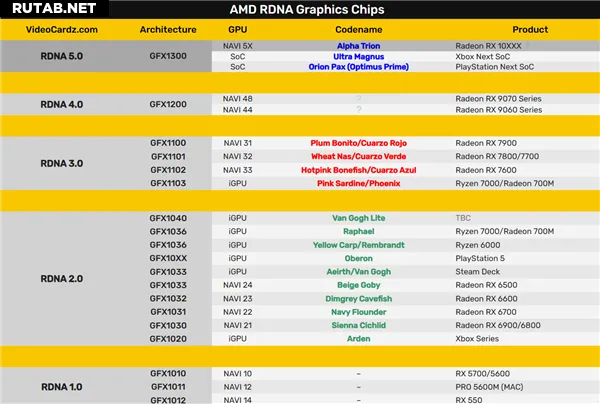Click the "RDNA 1.0" row label
The height and width of the screenshot is (404, 600).
62,387
